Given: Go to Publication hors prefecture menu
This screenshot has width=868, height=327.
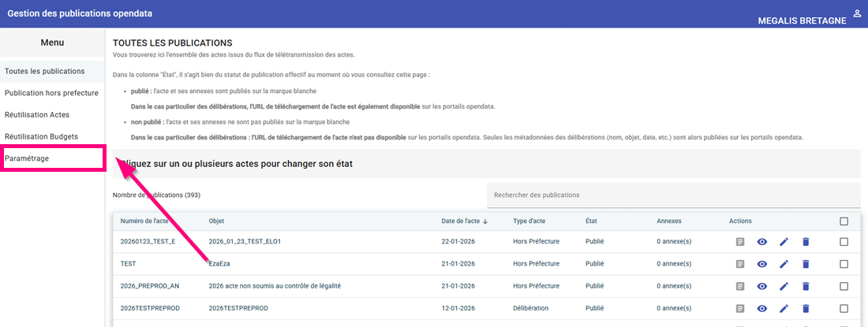Looking at the screenshot, I should 51,93.
